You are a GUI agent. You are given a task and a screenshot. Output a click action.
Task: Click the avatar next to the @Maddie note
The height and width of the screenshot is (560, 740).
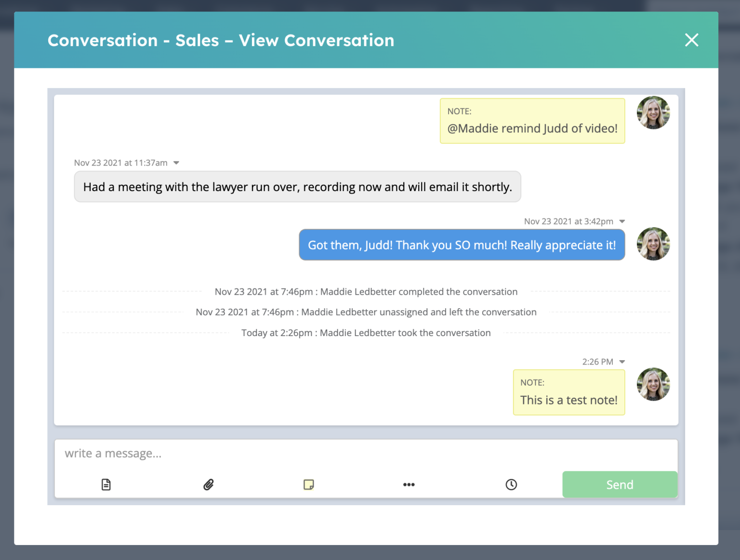coord(653,113)
